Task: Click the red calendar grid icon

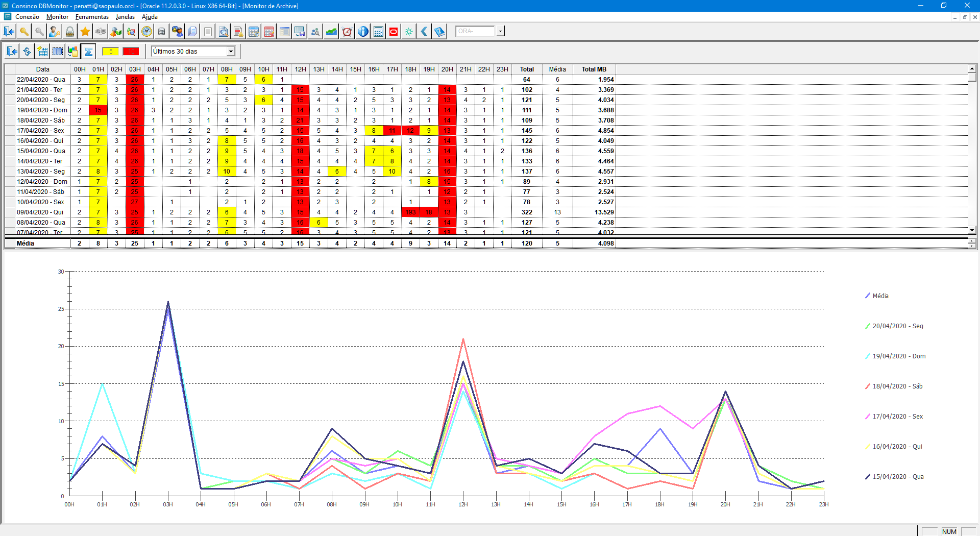Action: coord(269,32)
